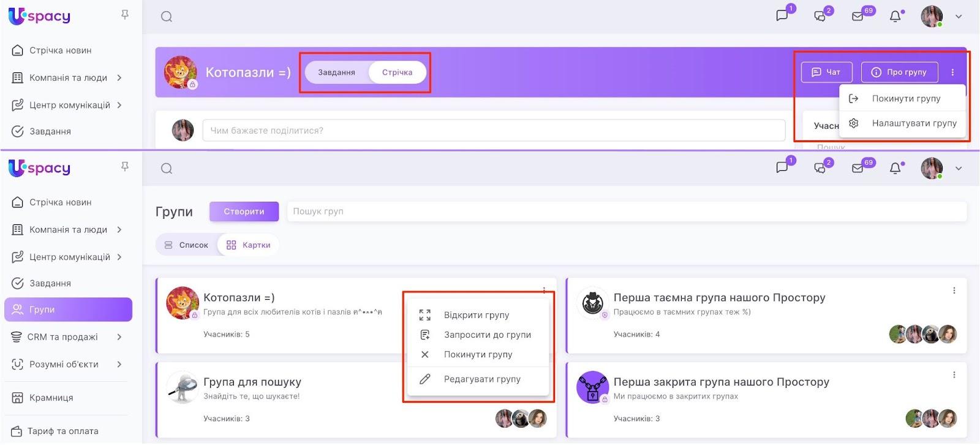Click member avatars on Перша закрита група card
The width and height of the screenshot is (980, 445).
[x=931, y=419]
